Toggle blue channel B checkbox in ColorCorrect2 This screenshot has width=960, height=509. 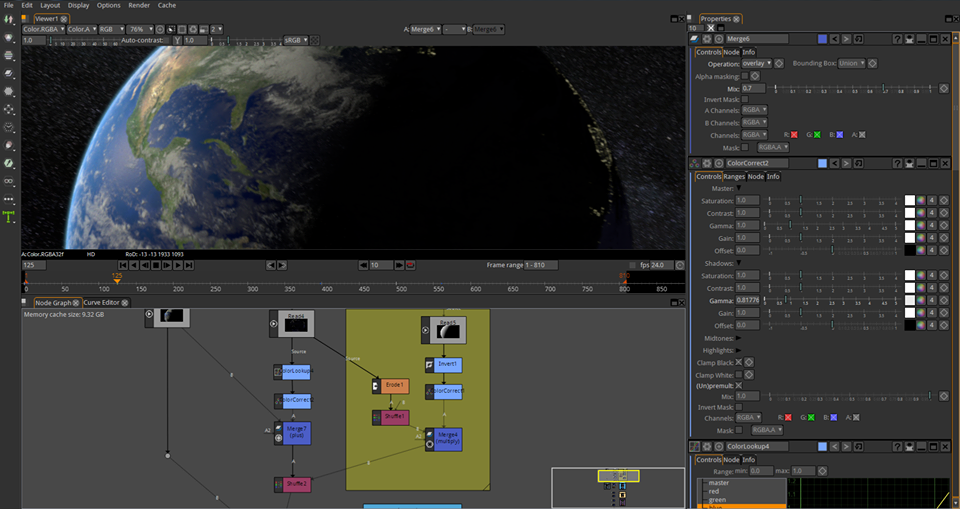point(834,418)
